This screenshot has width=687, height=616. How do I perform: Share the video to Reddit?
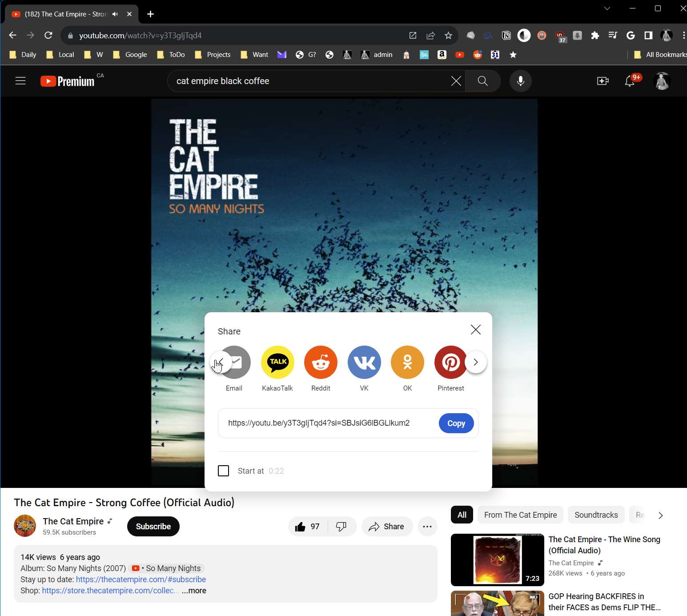pyautogui.click(x=321, y=362)
